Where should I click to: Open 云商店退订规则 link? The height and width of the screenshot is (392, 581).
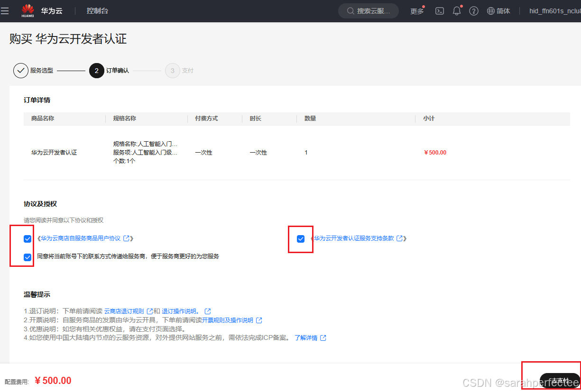click(124, 311)
